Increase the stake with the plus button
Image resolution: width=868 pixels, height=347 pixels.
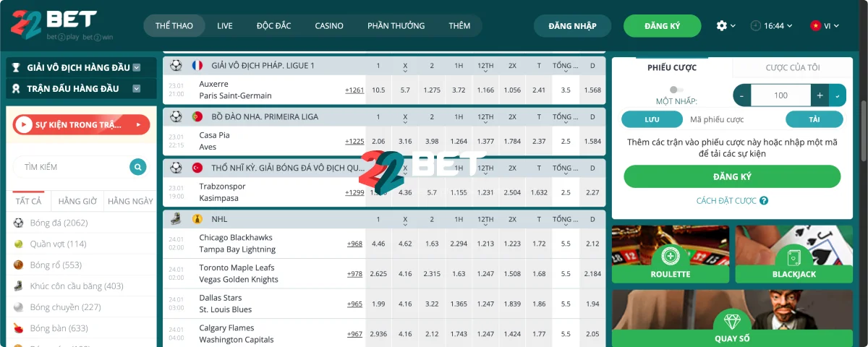(x=820, y=95)
